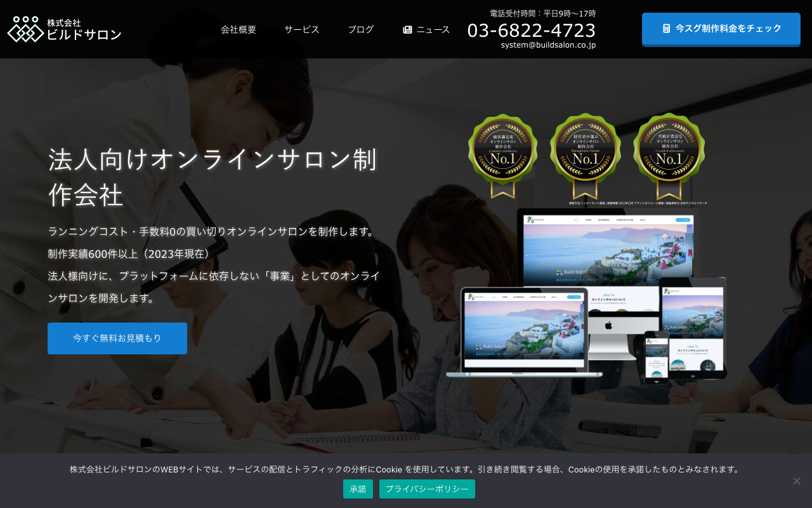Click the 法人向けオンラインサロン制作会社 heading
812x508 pixels.
(x=213, y=177)
